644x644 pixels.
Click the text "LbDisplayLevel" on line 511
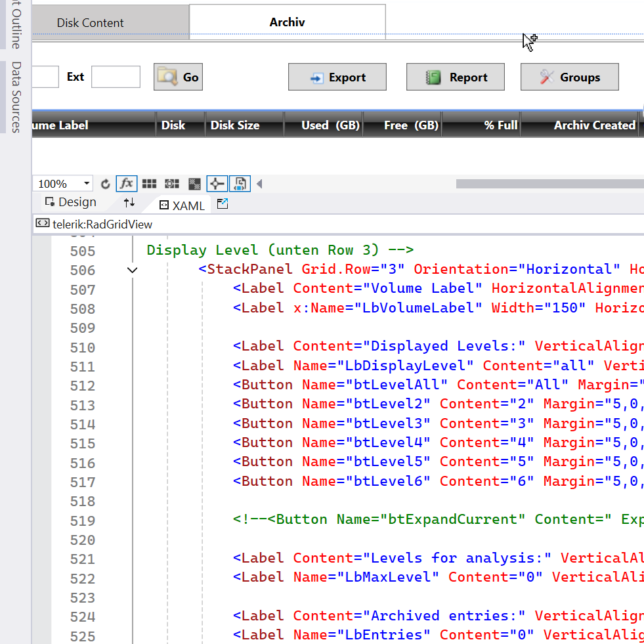(406, 366)
